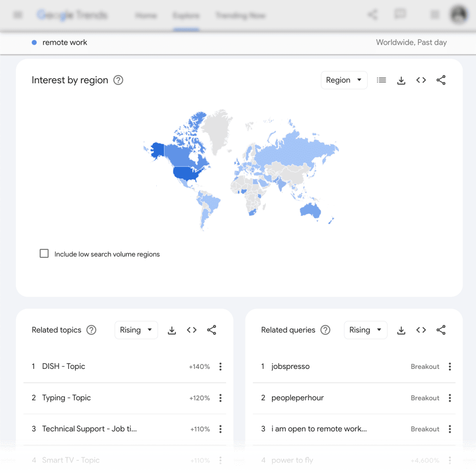Open the Region dropdown
476x476 pixels.
(x=344, y=80)
